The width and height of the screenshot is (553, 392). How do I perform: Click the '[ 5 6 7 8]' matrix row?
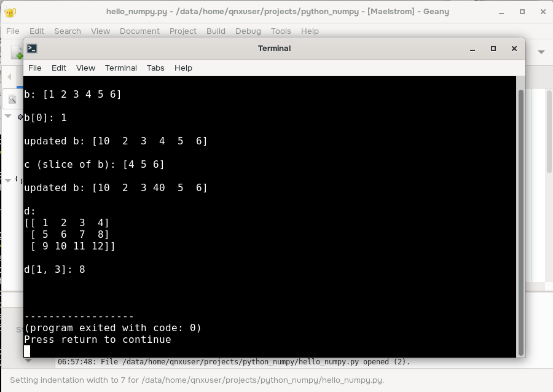[70, 235]
